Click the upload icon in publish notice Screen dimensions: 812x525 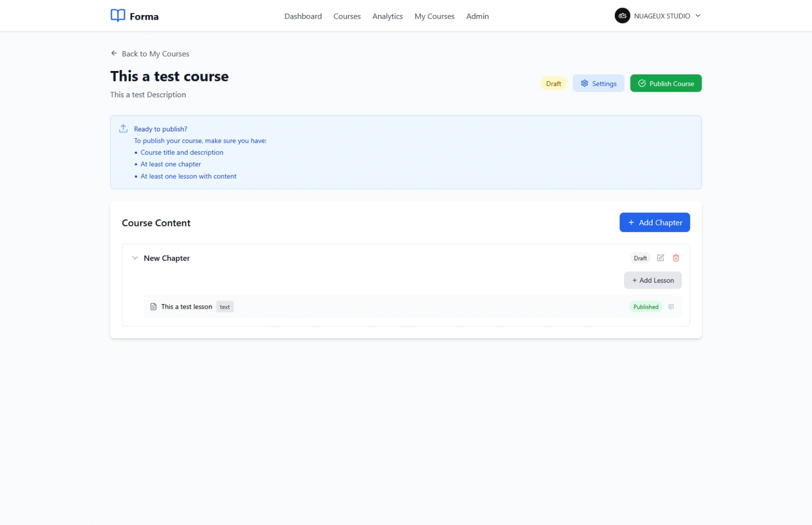(123, 128)
